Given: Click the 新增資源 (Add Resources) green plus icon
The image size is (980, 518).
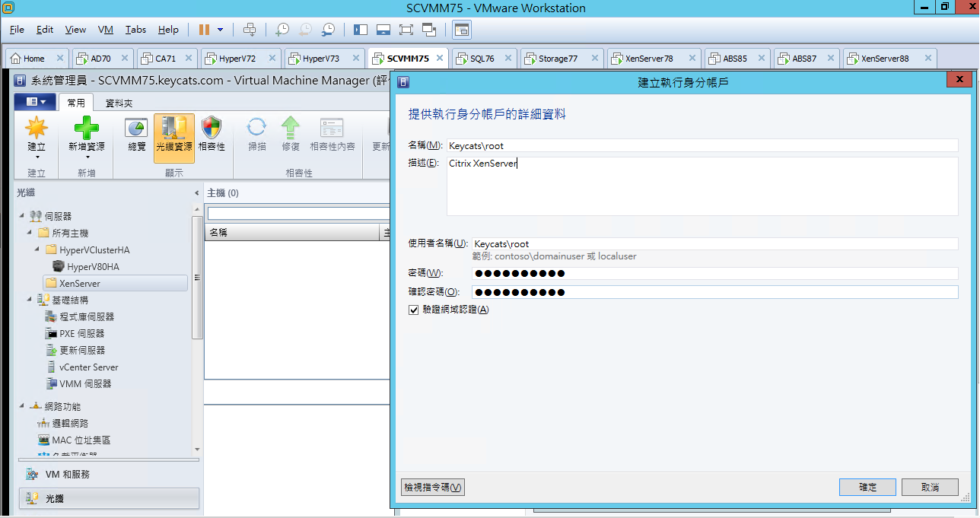Looking at the screenshot, I should (86, 129).
